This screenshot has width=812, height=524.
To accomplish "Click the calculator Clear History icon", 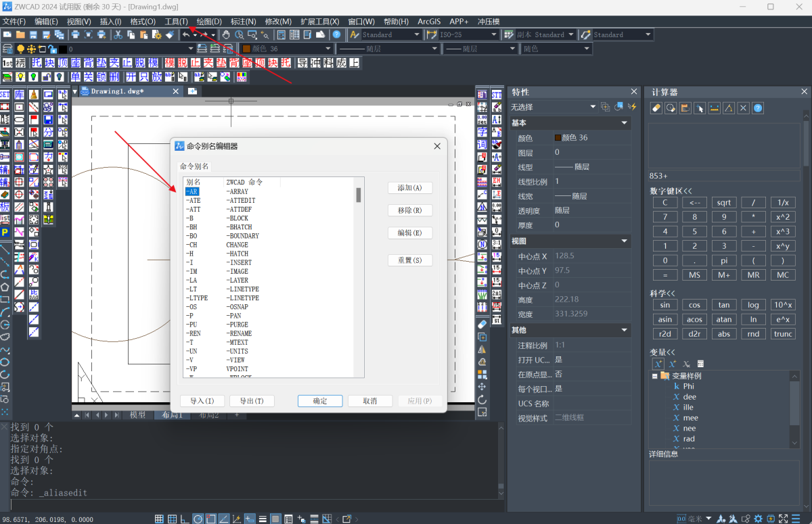I will pyautogui.click(x=671, y=108).
